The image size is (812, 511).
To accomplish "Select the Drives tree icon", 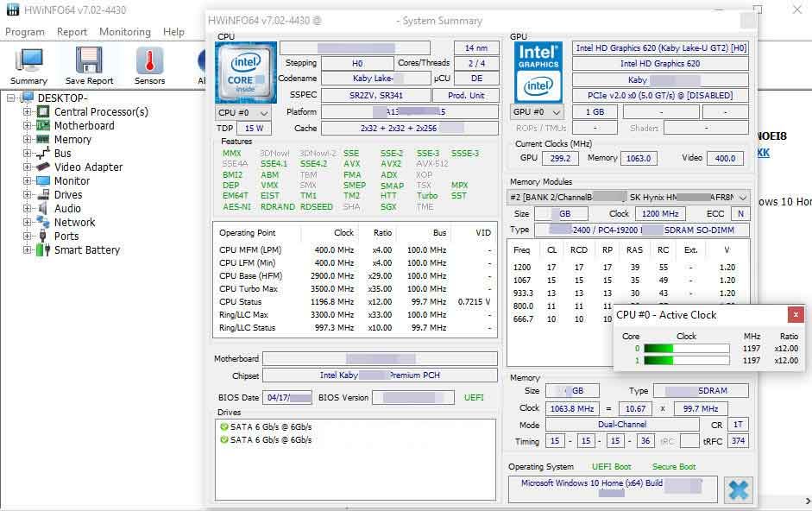I will tap(43, 194).
